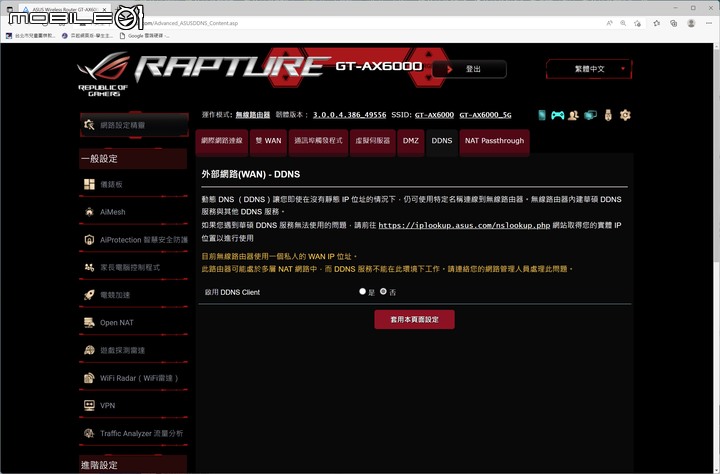Open Google 雲端硬碟 bookmark

click(145, 35)
